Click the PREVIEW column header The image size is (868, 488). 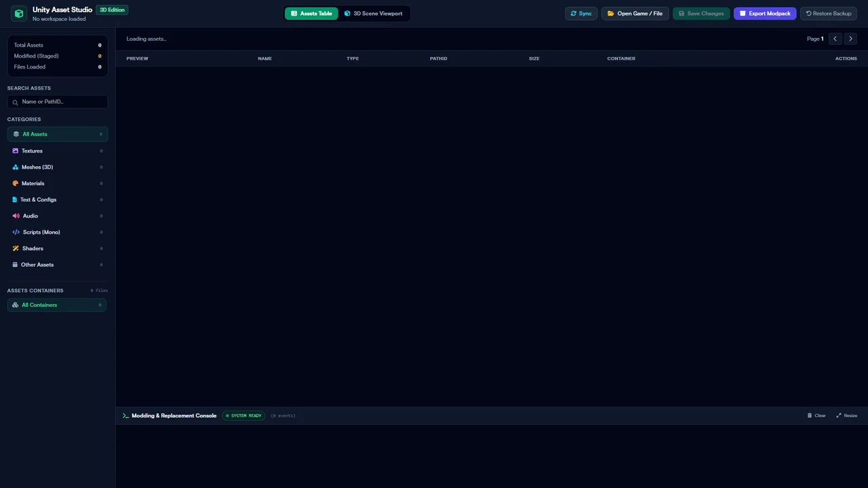137,58
